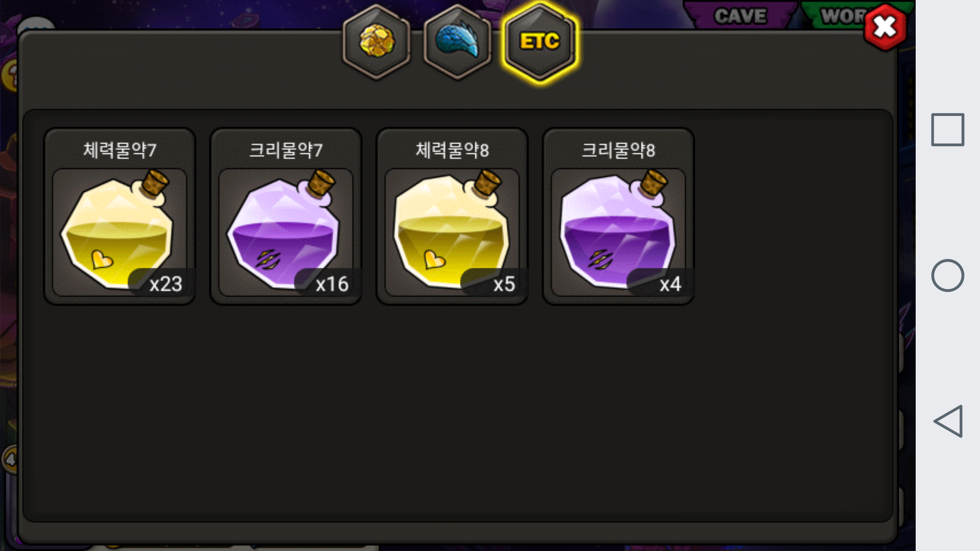Viewport: 980px width, 551px height.
Task: Open the green WORLD banner button
Action: point(838,15)
